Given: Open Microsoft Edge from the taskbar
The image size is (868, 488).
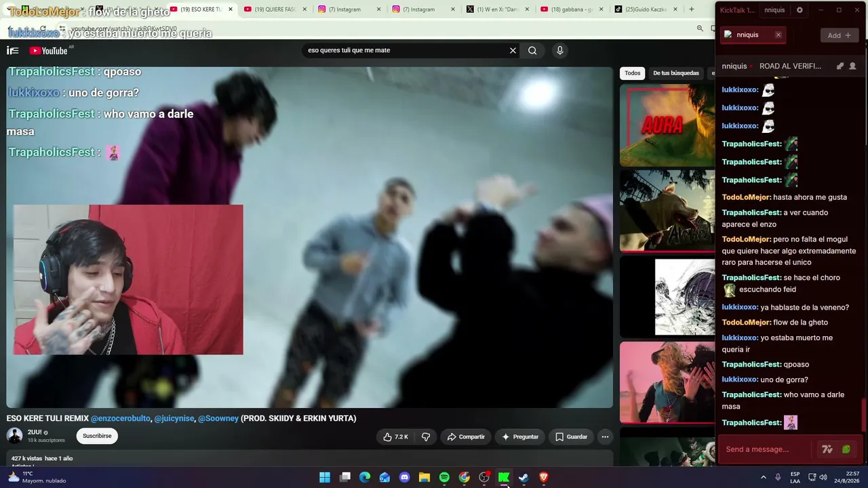Looking at the screenshot, I should pyautogui.click(x=365, y=477).
